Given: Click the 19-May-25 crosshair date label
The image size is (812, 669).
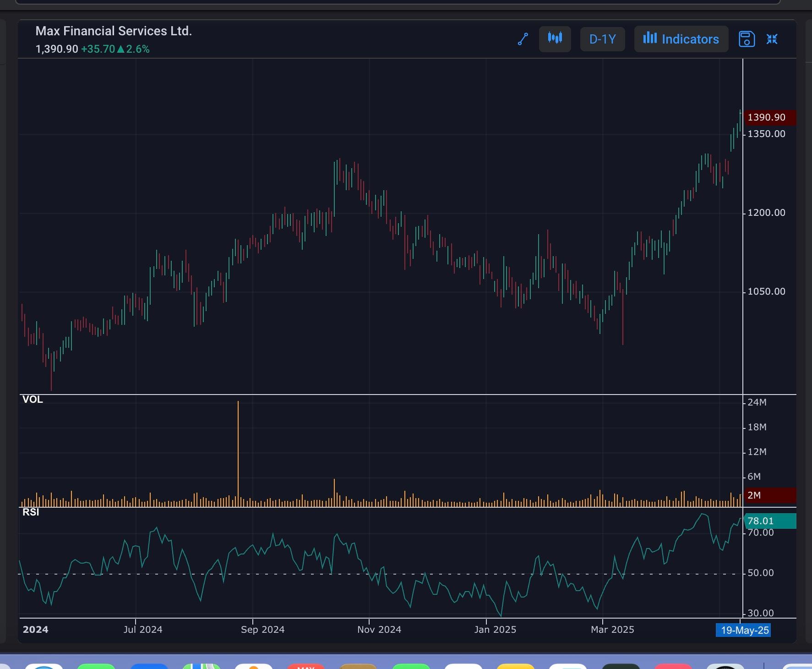Looking at the screenshot, I should [743, 630].
